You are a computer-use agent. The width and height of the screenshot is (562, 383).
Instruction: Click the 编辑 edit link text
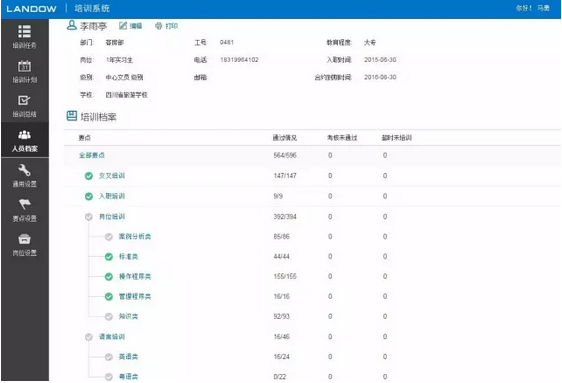pyautogui.click(x=136, y=26)
